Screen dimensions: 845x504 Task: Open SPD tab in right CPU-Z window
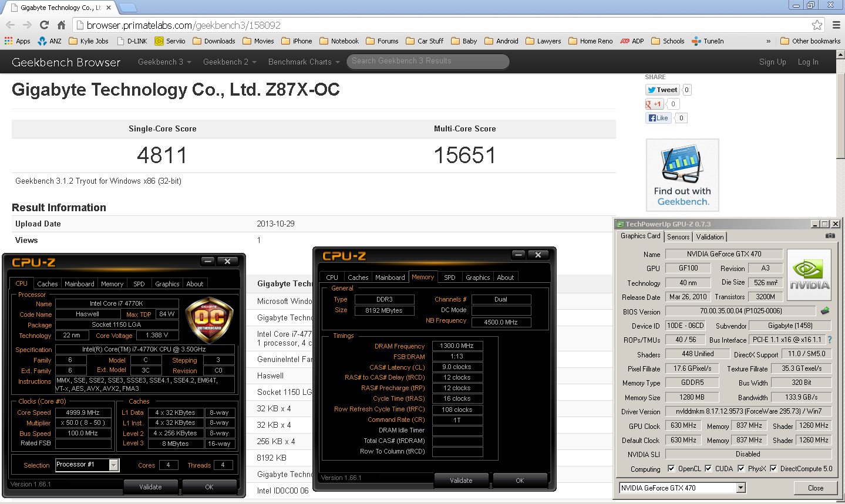(x=450, y=278)
